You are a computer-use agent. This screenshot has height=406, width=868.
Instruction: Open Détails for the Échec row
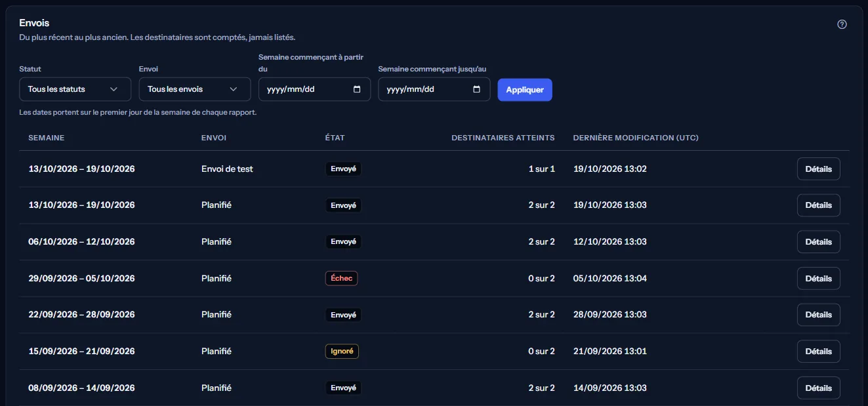coord(818,279)
